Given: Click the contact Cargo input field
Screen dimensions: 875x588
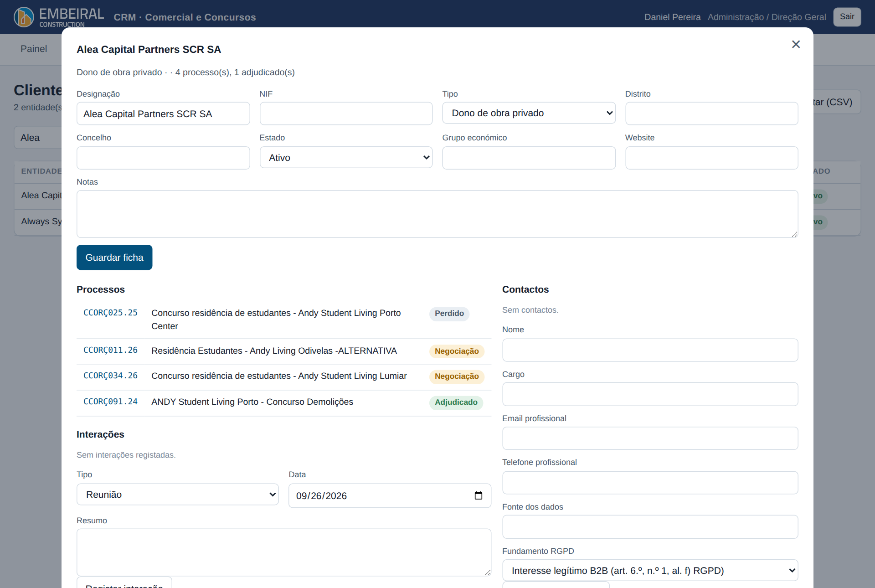Looking at the screenshot, I should 650,394.
